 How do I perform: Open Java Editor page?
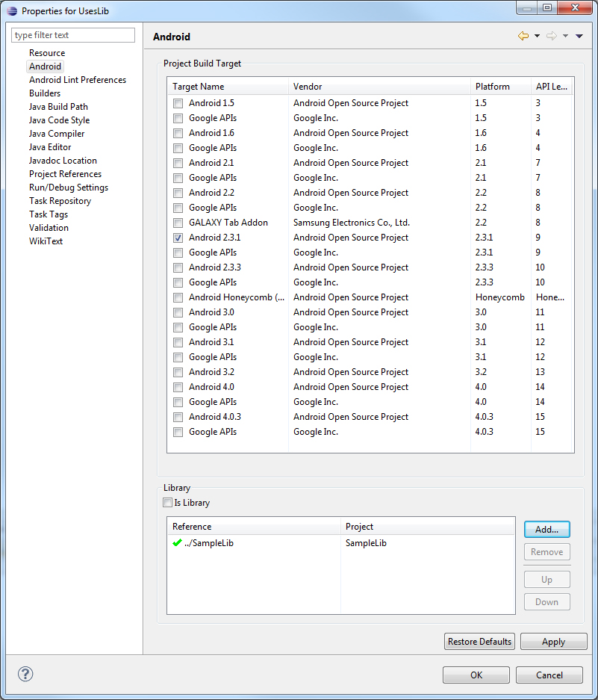(50, 147)
